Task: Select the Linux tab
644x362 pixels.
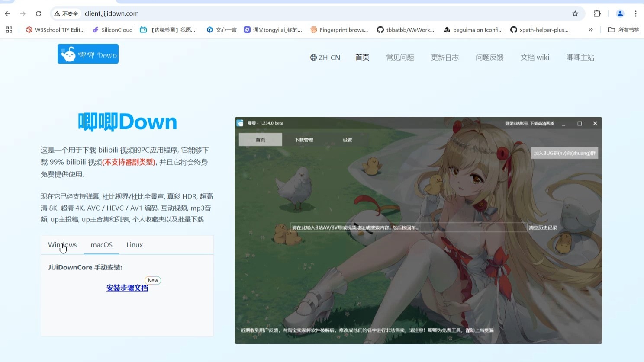Action: [x=134, y=245]
